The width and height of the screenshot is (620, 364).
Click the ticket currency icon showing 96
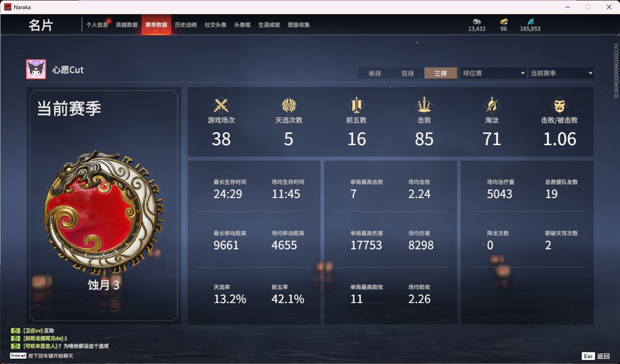503,22
